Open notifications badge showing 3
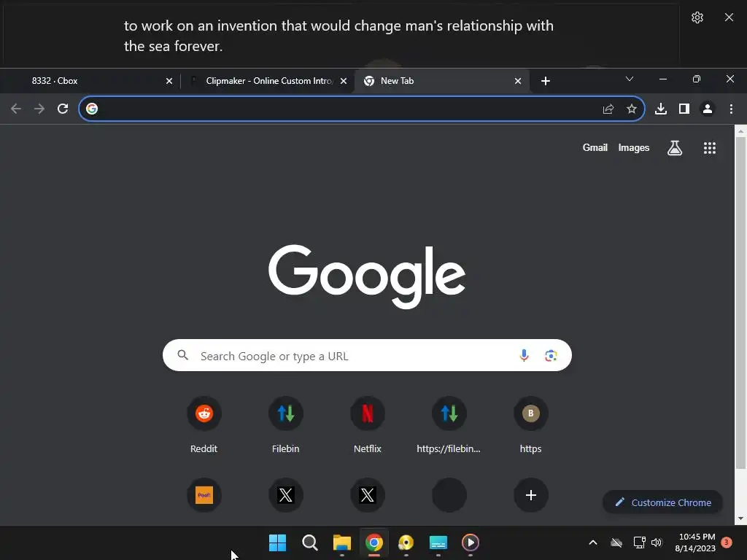747x560 pixels. [727, 542]
